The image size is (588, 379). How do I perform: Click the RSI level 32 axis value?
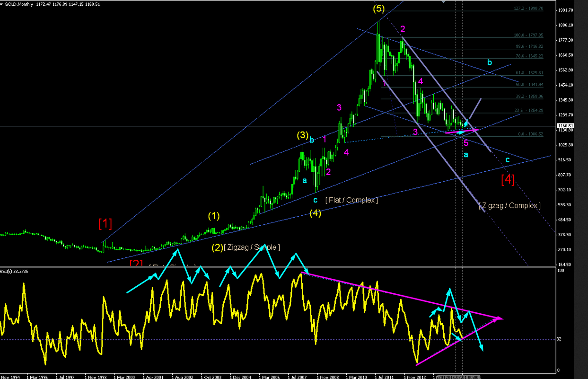pyautogui.click(x=559, y=339)
